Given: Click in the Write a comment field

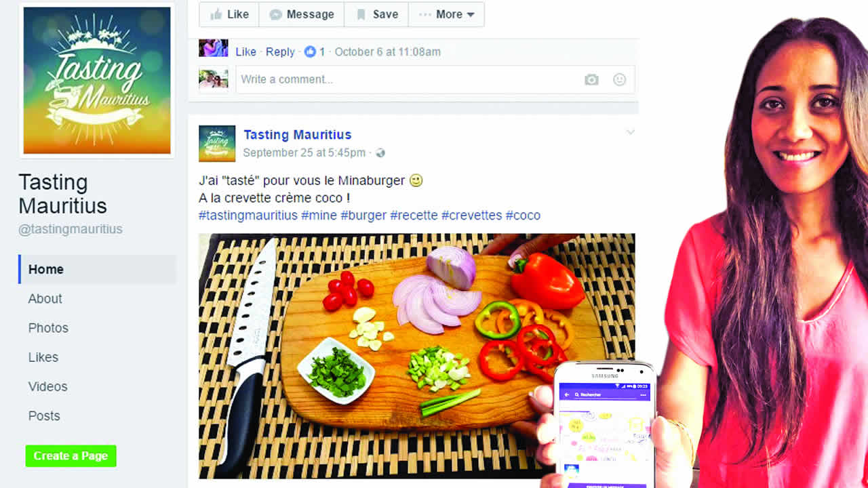Looking at the screenshot, I should click(407, 79).
